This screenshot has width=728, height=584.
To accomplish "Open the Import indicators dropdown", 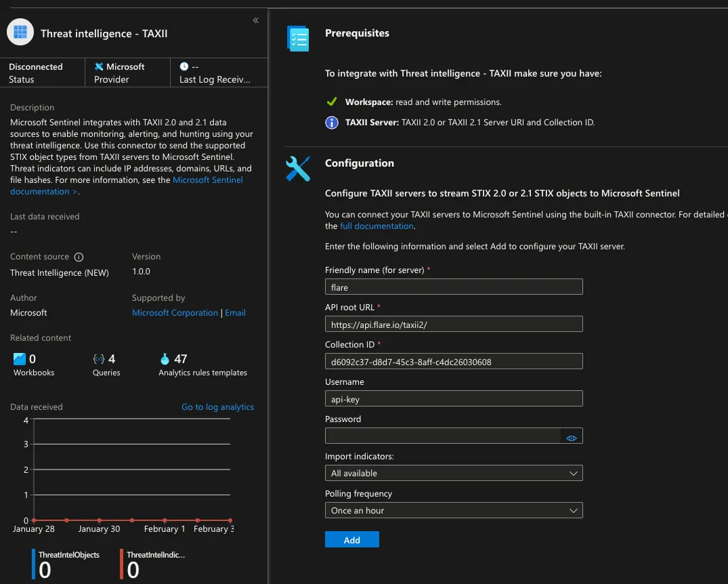I will point(454,473).
